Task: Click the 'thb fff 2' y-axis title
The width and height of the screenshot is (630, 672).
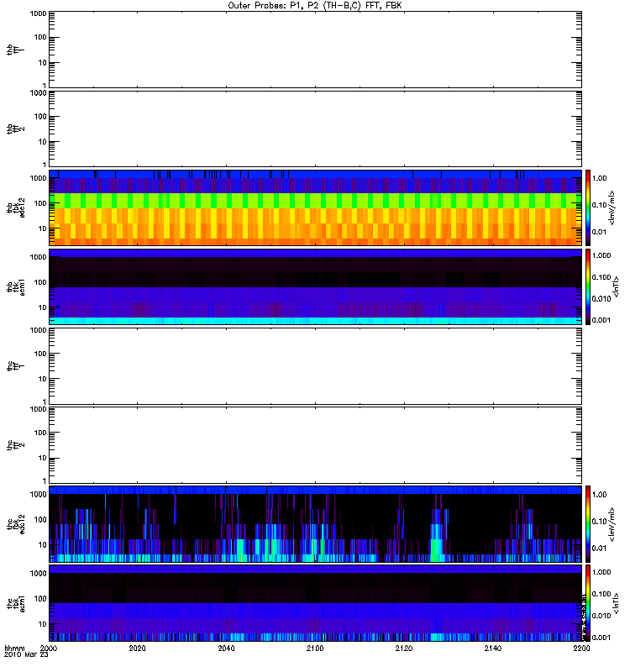Action: click(16, 129)
